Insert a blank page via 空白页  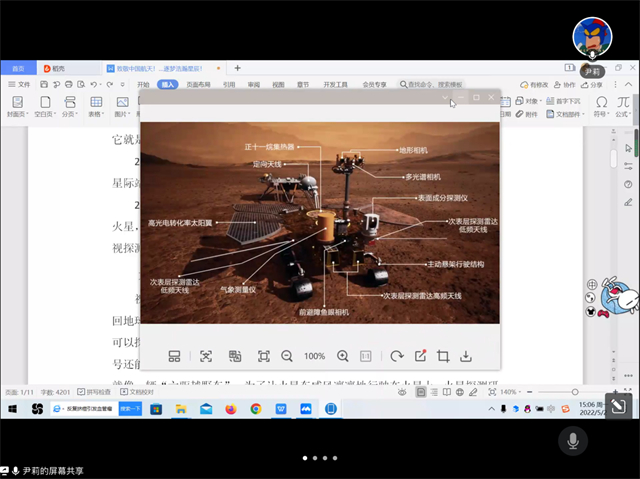point(45,106)
